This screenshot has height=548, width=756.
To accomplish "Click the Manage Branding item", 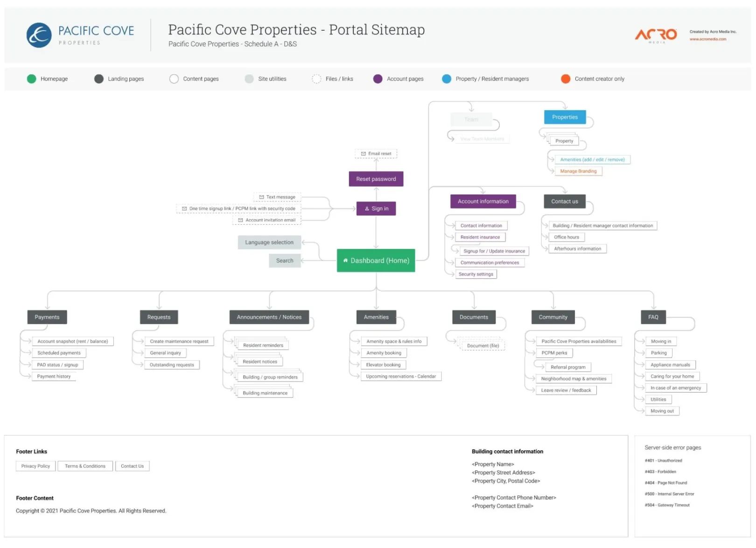I will pyautogui.click(x=578, y=171).
